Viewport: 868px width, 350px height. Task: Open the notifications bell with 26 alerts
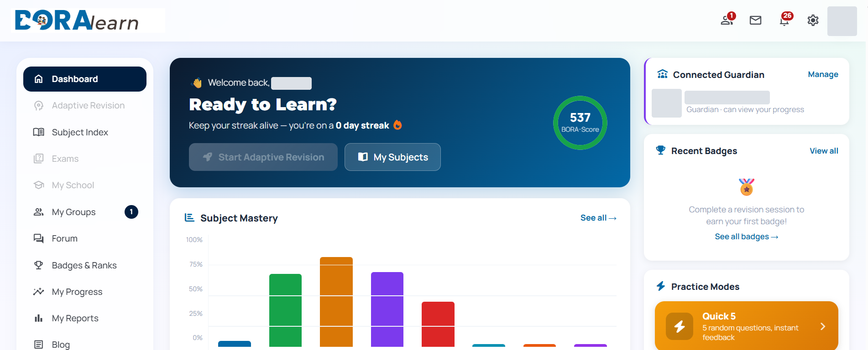(x=785, y=20)
